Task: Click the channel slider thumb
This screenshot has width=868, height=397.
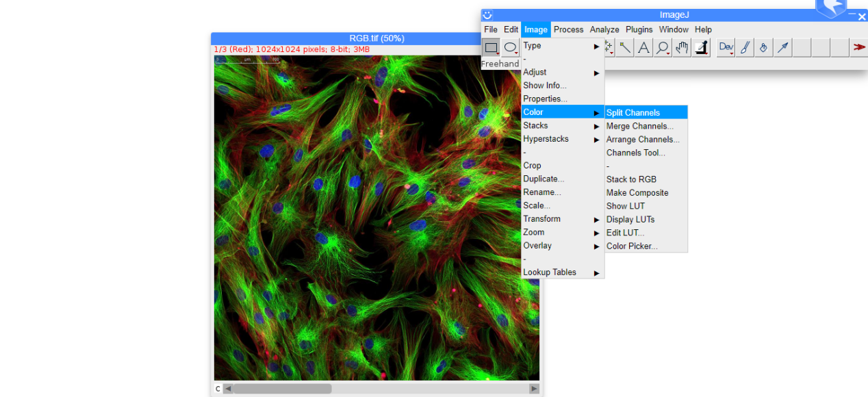Action: click(x=282, y=389)
